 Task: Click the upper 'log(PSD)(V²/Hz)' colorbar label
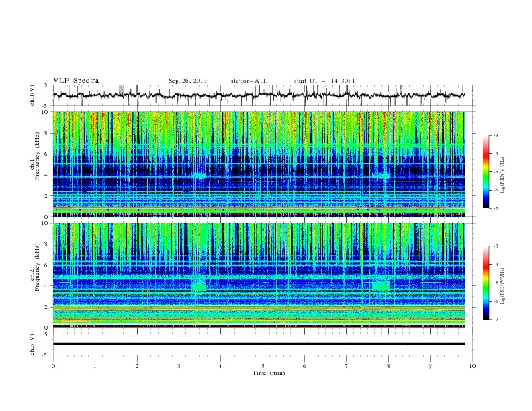(502, 175)
